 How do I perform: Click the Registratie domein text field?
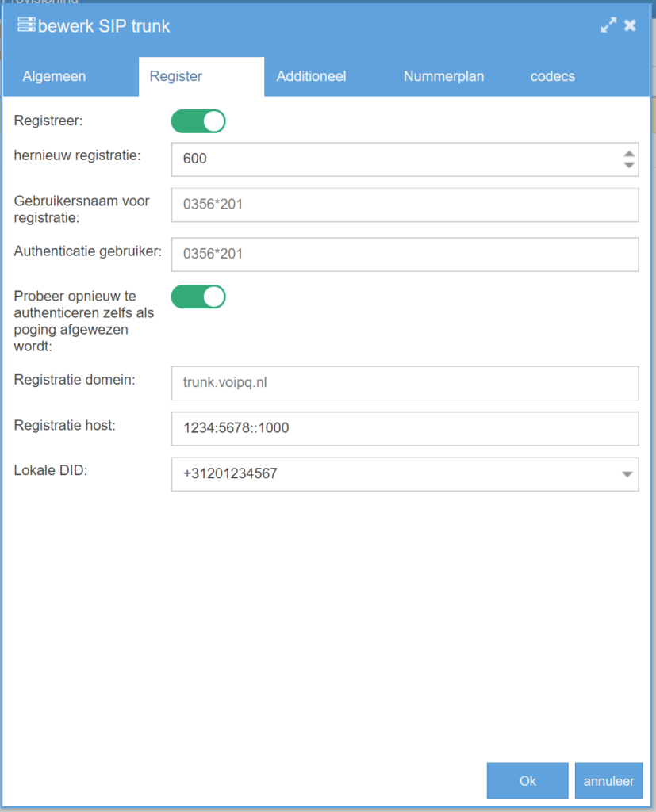coord(405,383)
